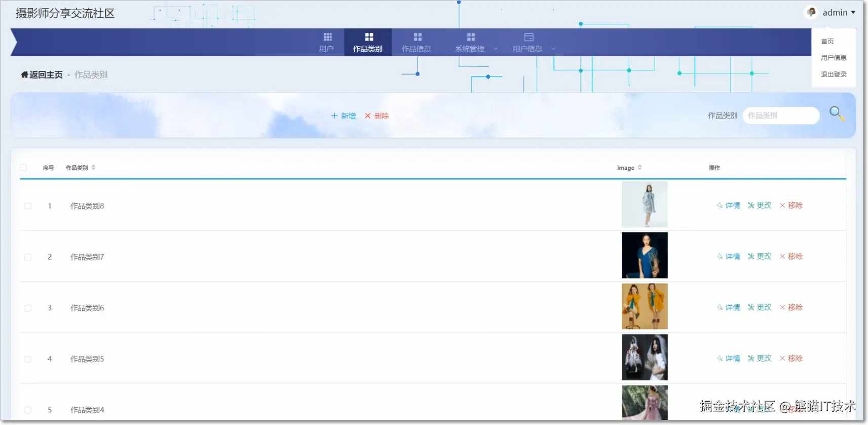Select the 作品类别 nav tab
The image size is (868, 425).
point(368,42)
